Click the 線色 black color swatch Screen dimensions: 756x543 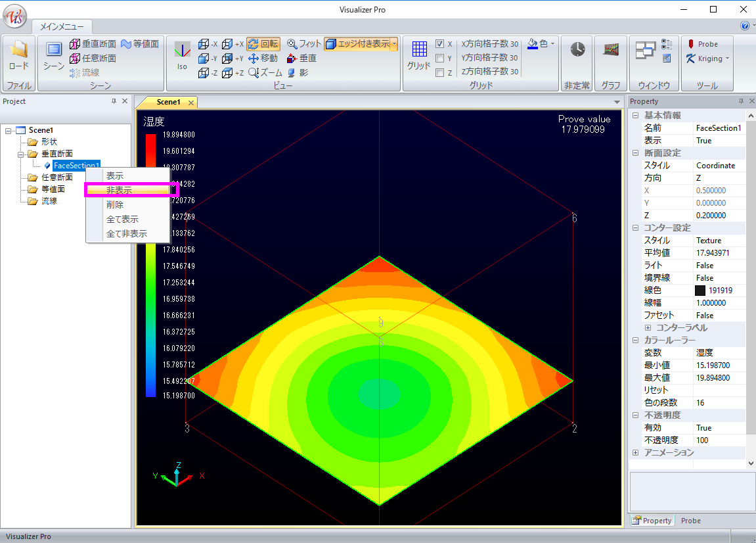(x=700, y=290)
